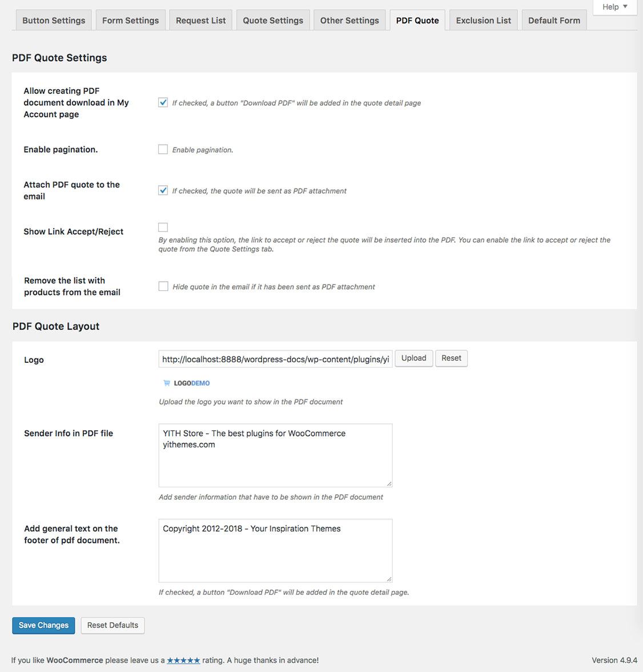Toggle Attach PDF quote to email checkbox

pyautogui.click(x=163, y=190)
